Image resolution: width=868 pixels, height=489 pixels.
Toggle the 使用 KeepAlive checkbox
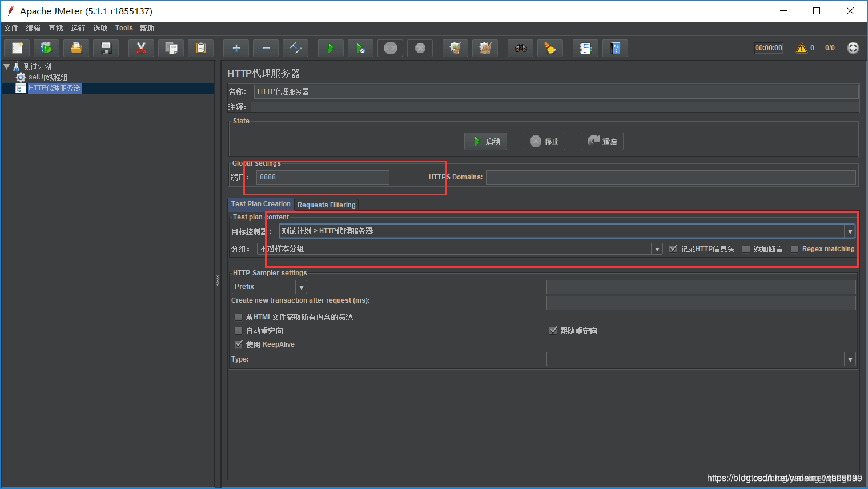(239, 344)
